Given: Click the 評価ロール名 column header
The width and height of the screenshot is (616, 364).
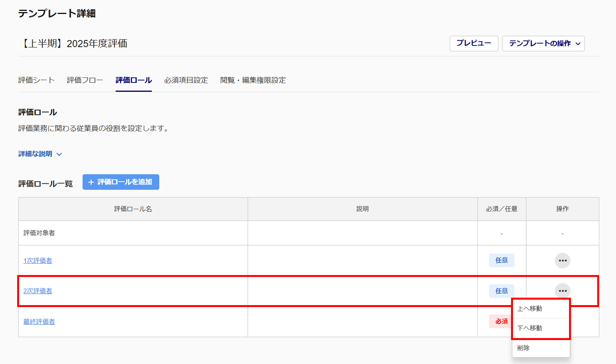Looking at the screenshot, I should [x=133, y=209].
